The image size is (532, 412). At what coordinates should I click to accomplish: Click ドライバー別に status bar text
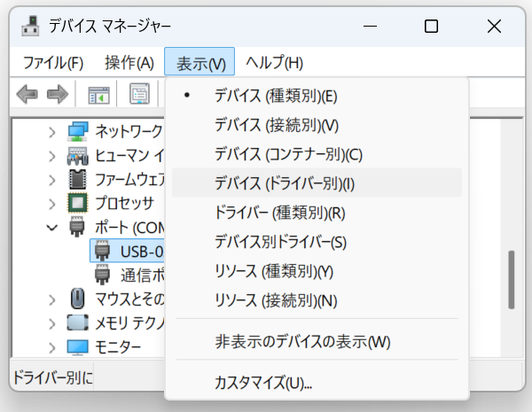52,377
